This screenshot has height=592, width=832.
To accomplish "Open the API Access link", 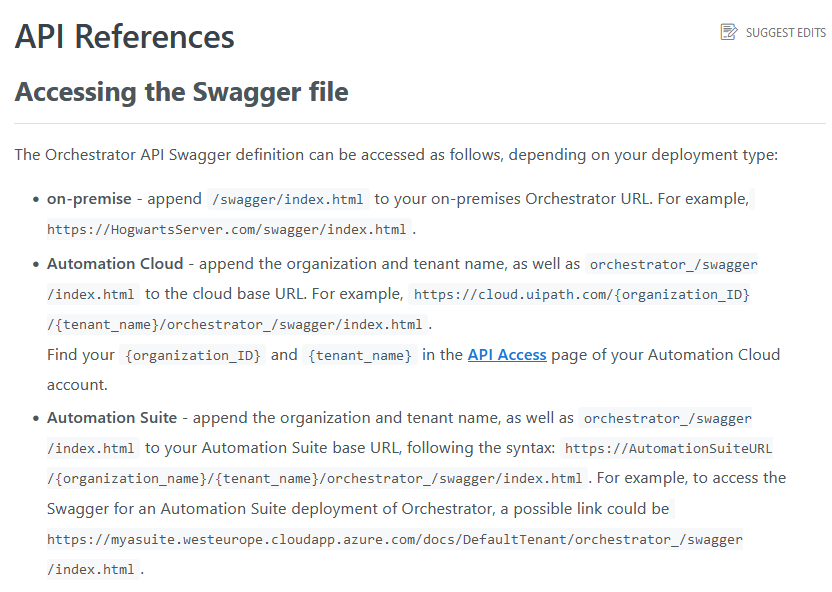I will coord(507,354).
